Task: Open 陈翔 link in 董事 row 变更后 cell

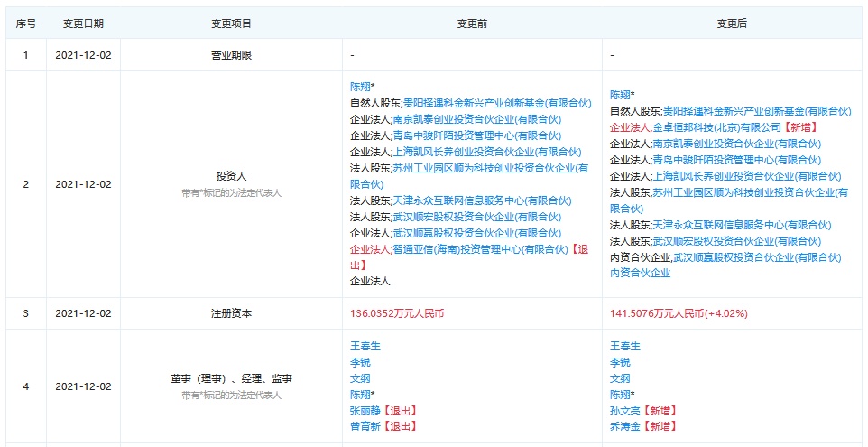Action: coord(621,395)
